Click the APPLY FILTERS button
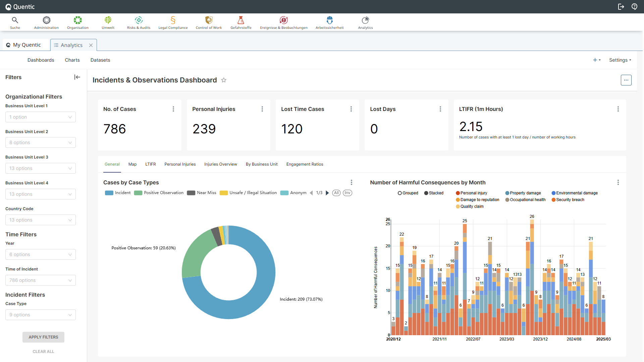Screen dimensions: 644x362 (43, 337)
